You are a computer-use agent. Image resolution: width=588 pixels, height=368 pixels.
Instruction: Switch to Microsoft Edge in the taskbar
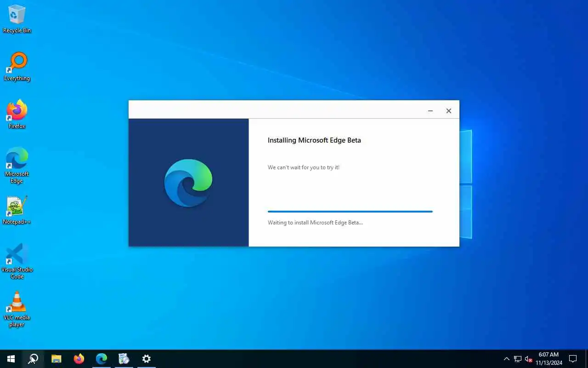102,359
